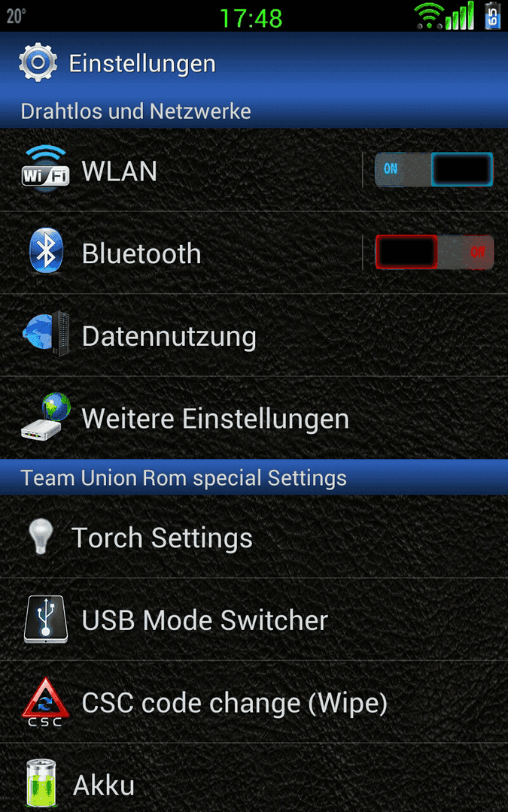
Task: Open the Akku battery settings
Action: click(x=254, y=778)
